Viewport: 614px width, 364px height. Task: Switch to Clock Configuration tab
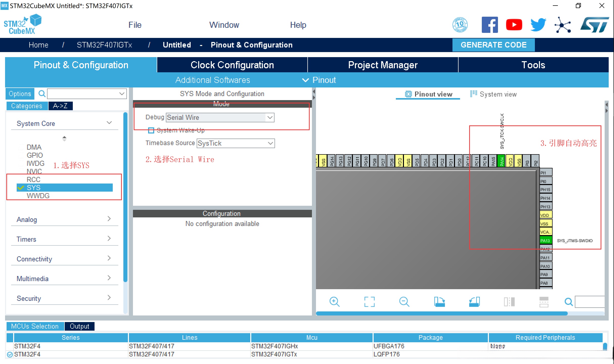coord(232,65)
